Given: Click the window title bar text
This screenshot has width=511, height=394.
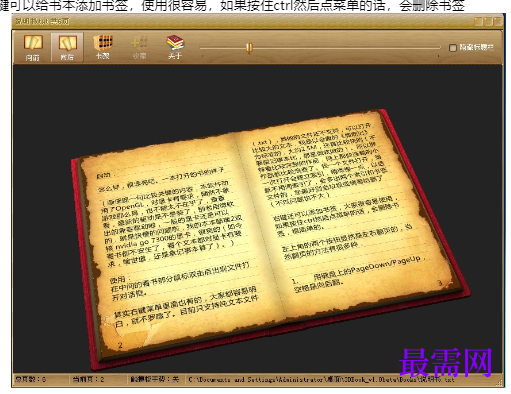Looking at the screenshot, I should 42,21.
